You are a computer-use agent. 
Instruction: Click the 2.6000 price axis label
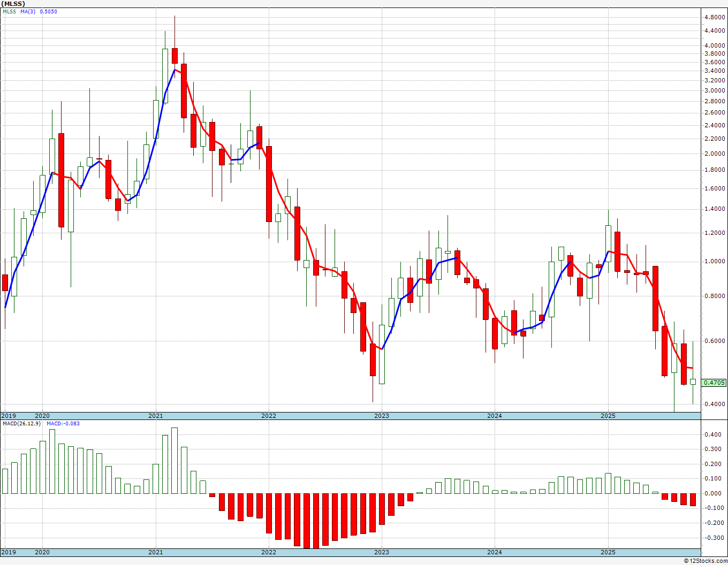715,112
